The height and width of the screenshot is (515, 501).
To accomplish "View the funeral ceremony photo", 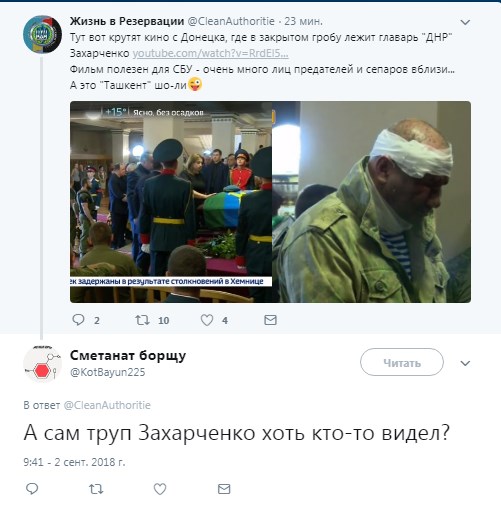I will 171,202.
